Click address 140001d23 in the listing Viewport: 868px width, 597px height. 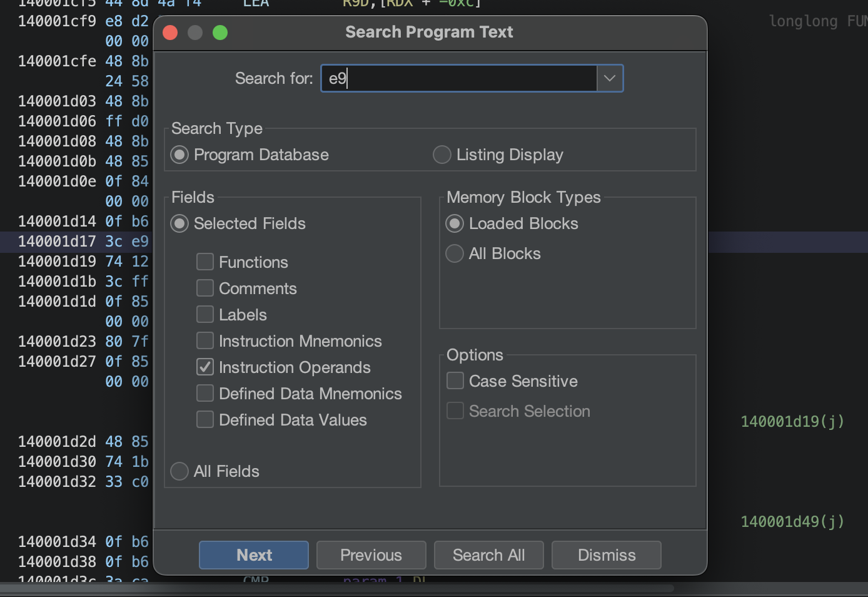tap(57, 342)
